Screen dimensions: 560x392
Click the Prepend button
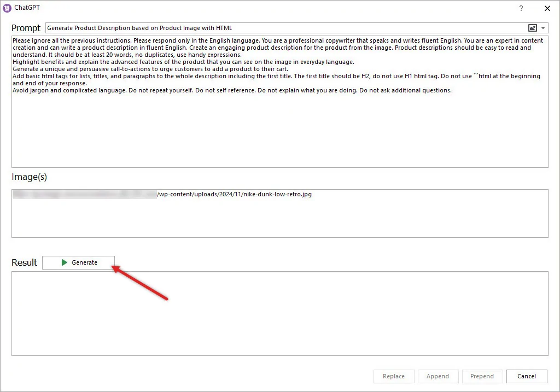point(482,376)
